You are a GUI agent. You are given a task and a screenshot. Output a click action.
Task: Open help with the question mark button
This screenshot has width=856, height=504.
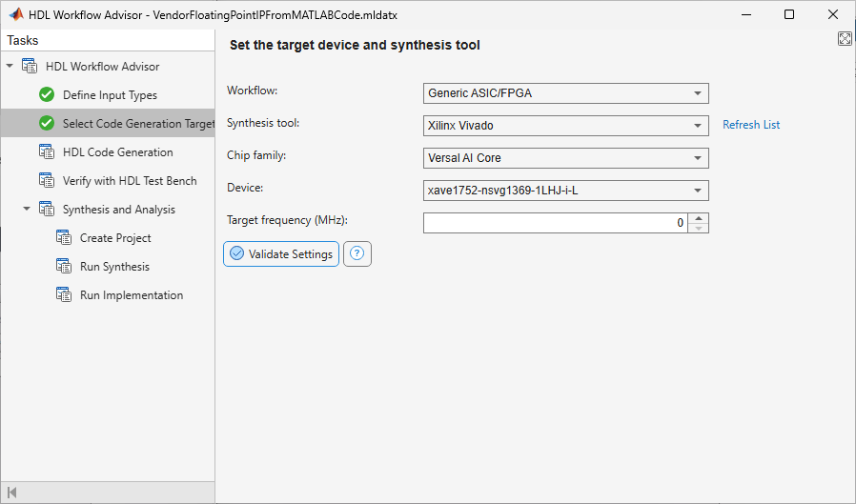click(x=357, y=253)
